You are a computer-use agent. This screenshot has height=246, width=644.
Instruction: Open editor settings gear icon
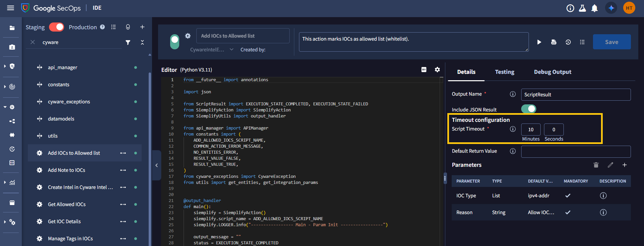(x=437, y=69)
